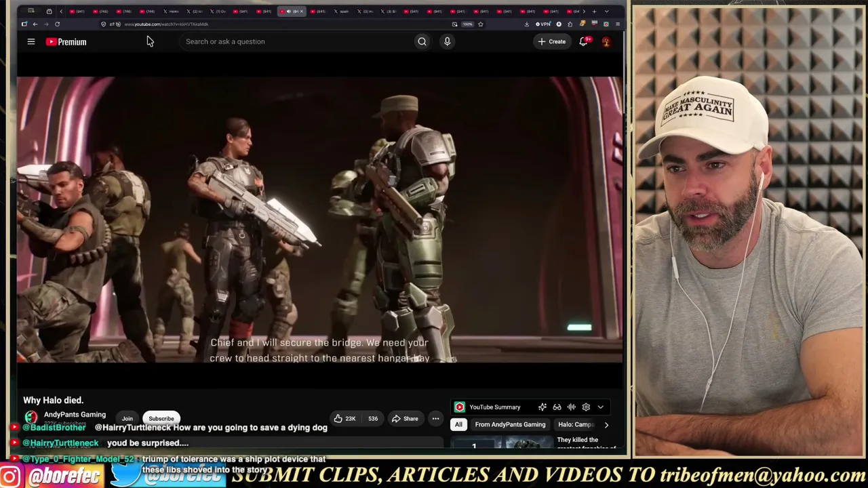
Task: Open a new browser tab
Action: point(594,12)
